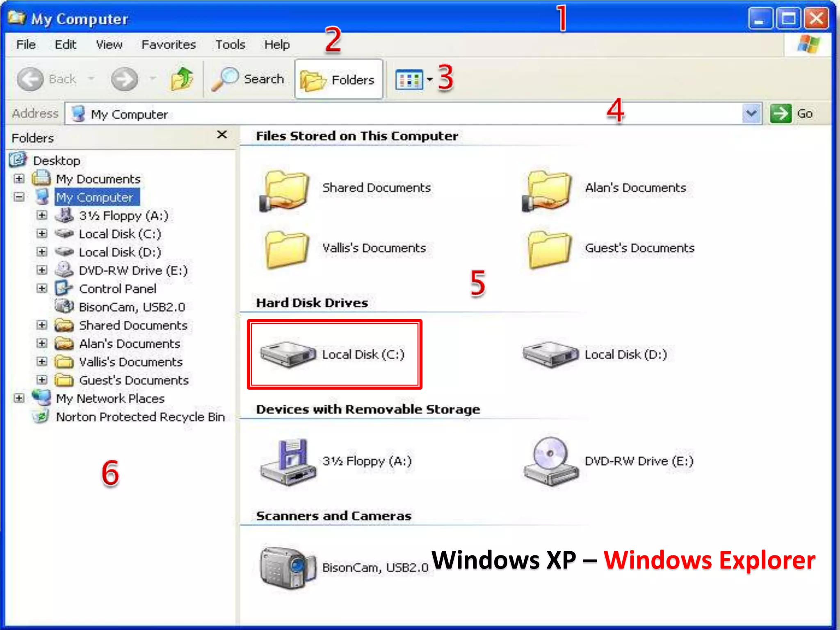Screen dimensions: 840x630
Task: Collapse My Computer tree node
Action: tap(19, 197)
